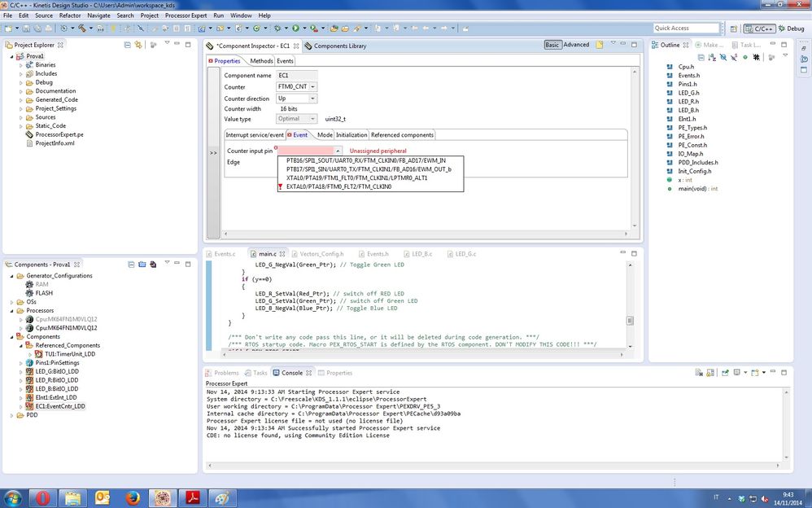812x508 pixels.
Task: Expand the Pins1:PinSettings component
Action: 20,363
